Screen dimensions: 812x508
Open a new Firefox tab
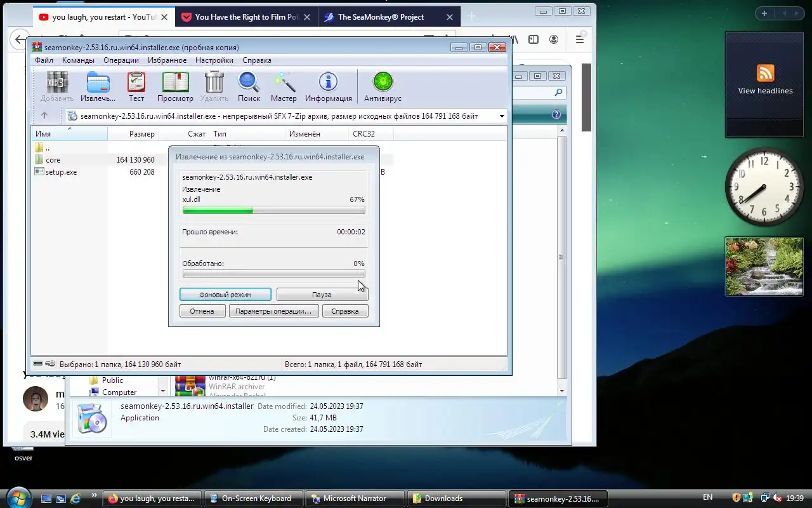pos(471,17)
